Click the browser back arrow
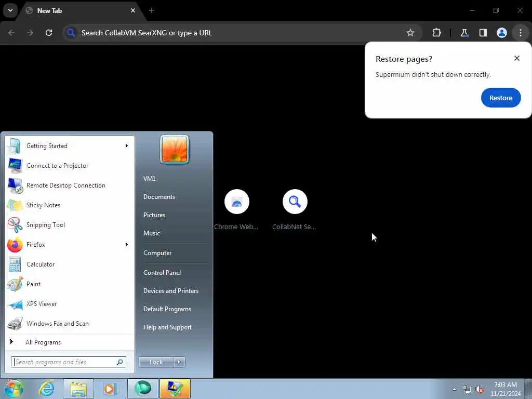This screenshot has height=399, width=532. tap(11, 33)
